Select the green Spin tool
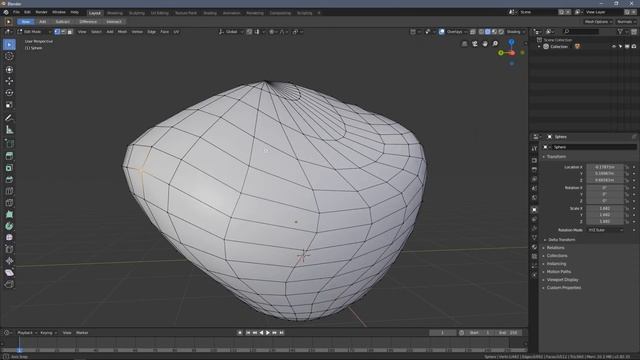 tap(9, 226)
